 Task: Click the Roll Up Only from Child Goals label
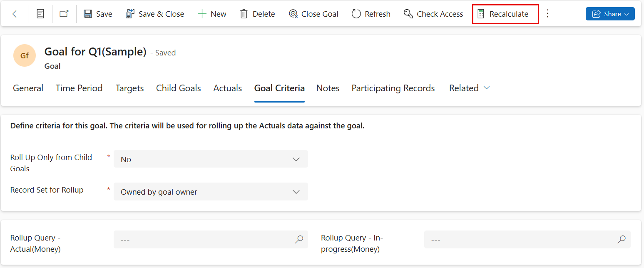pos(51,163)
